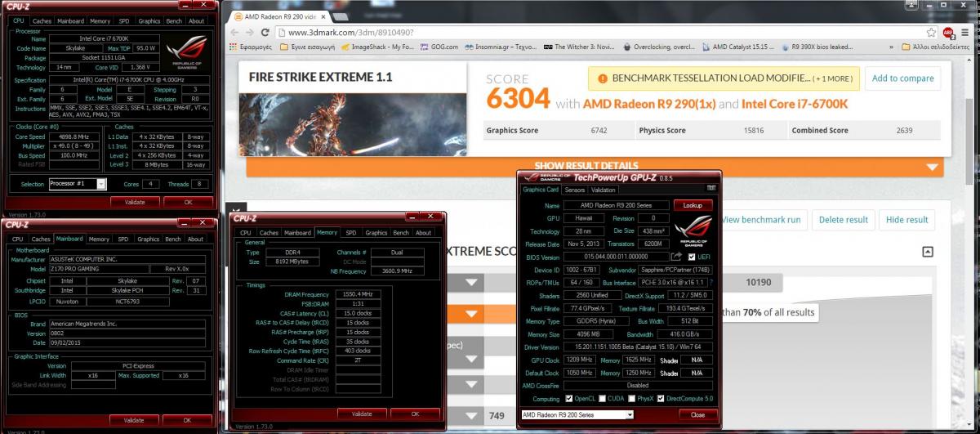Click the warning icon in tessellation banner
Screen dimensions: 980x434
click(x=603, y=78)
